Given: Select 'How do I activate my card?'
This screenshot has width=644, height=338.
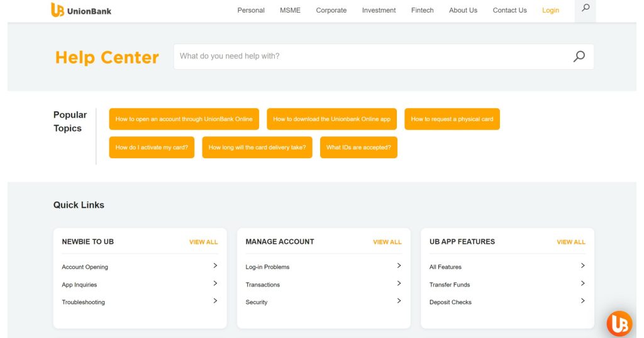Looking at the screenshot, I should click(152, 147).
